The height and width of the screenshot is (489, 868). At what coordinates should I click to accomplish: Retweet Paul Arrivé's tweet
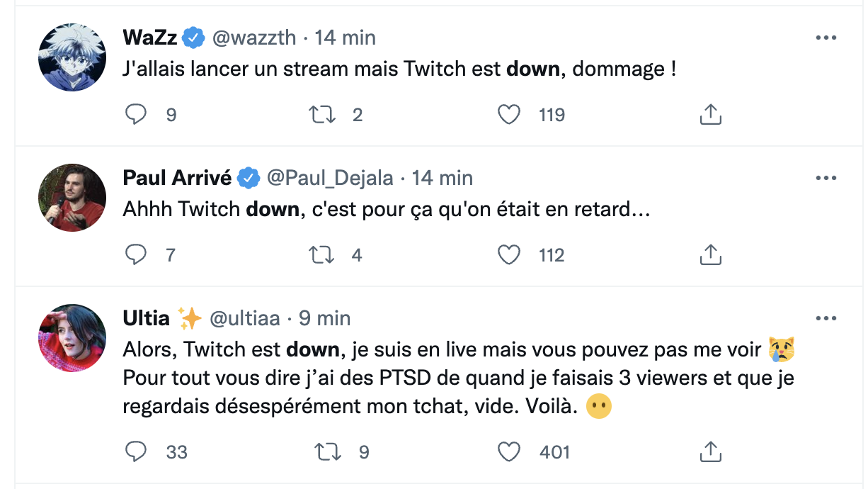(322, 254)
